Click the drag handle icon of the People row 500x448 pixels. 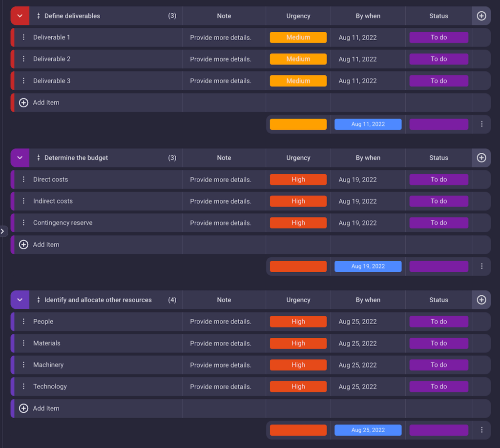[x=23, y=321]
